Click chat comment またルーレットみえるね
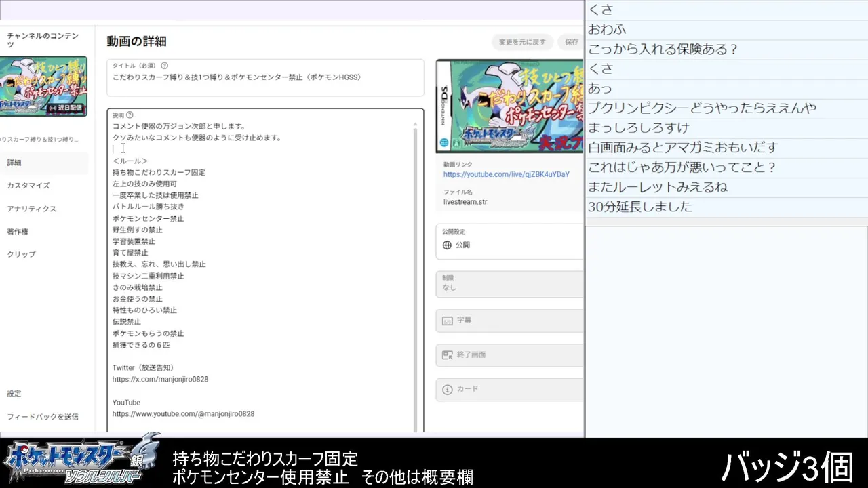868x488 pixels. 658,187
